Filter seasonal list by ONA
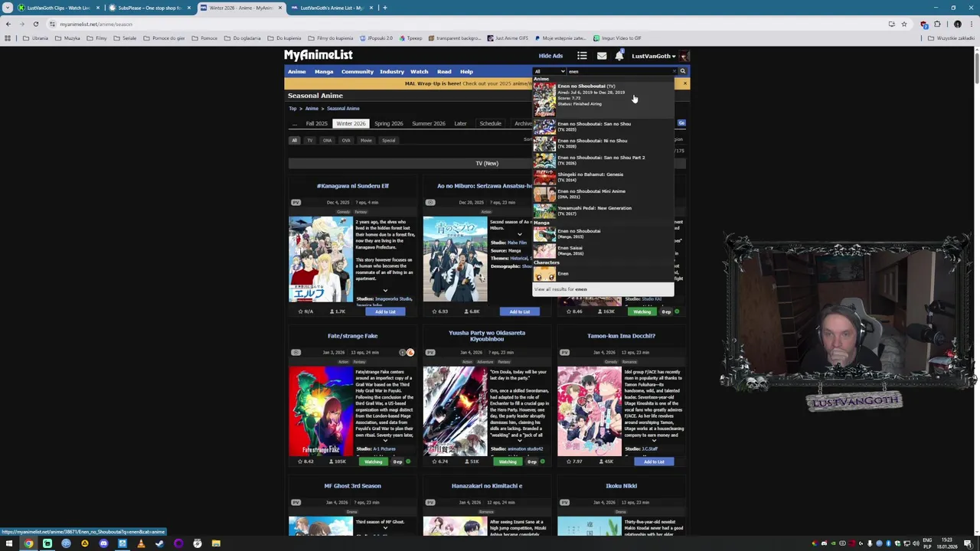Image resolution: width=980 pixels, height=551 pixels. [327, 140]
